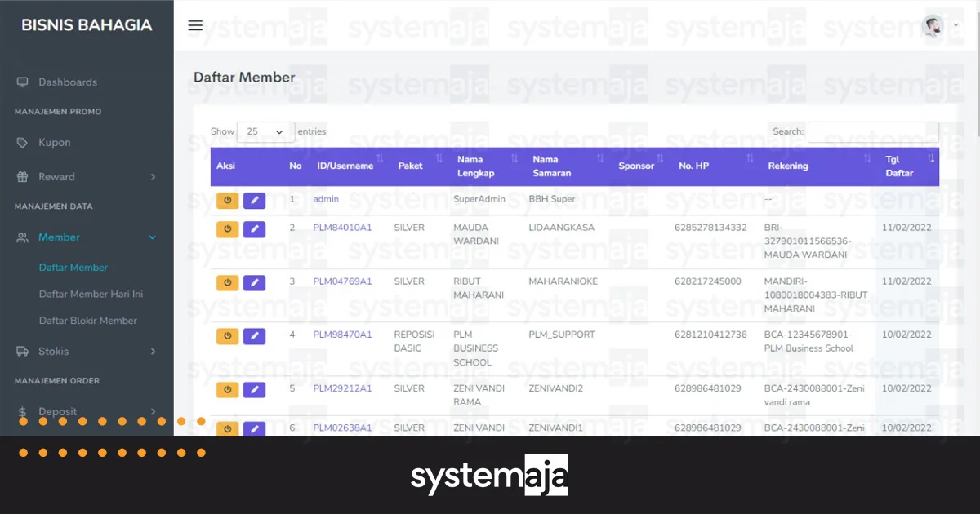Image resolution: width=980 pixels, height=514 pixels.
Task: Open Kupon menu item
Action: (55, 143)
